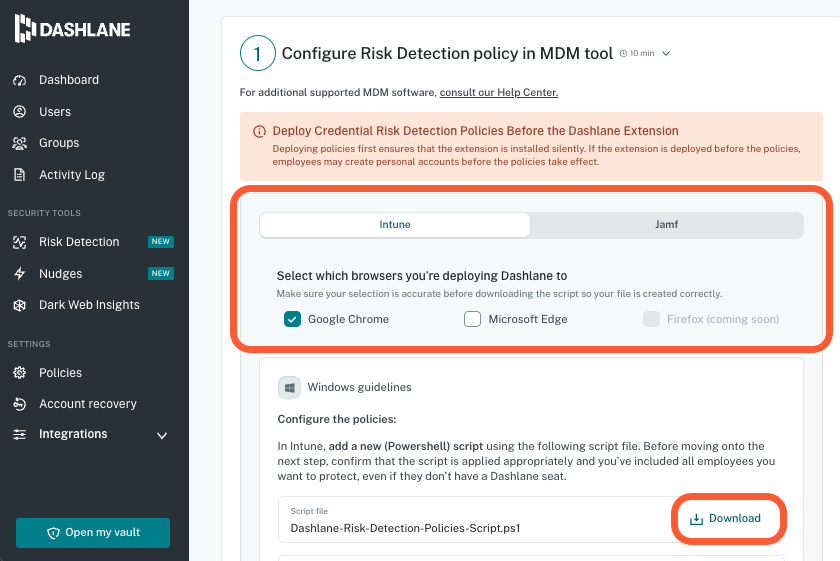Click the Policies gear icon
The image size is (840, 561).
[x=20, y=372]
